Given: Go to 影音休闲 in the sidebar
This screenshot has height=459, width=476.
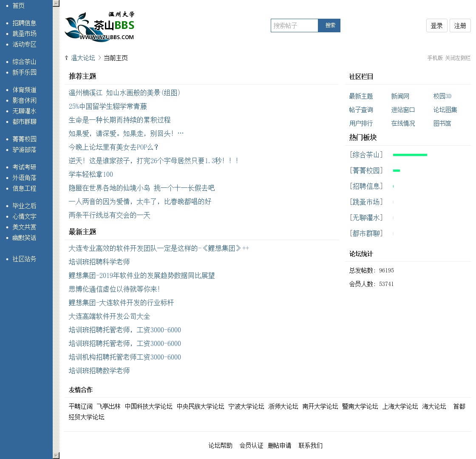Looking at the screenshot, I should (24, 100).
